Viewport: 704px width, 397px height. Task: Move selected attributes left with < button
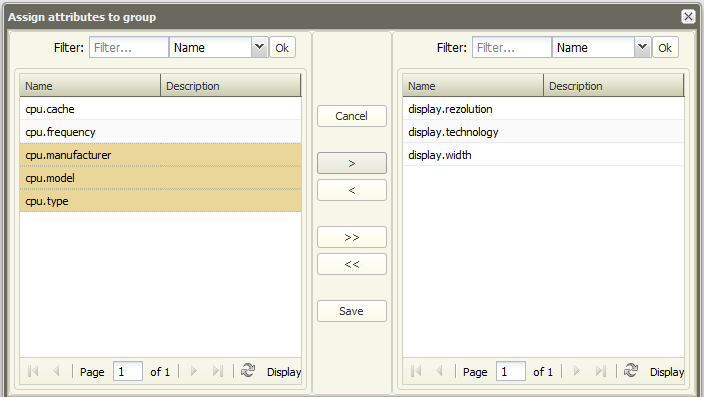tap(352, 190)
